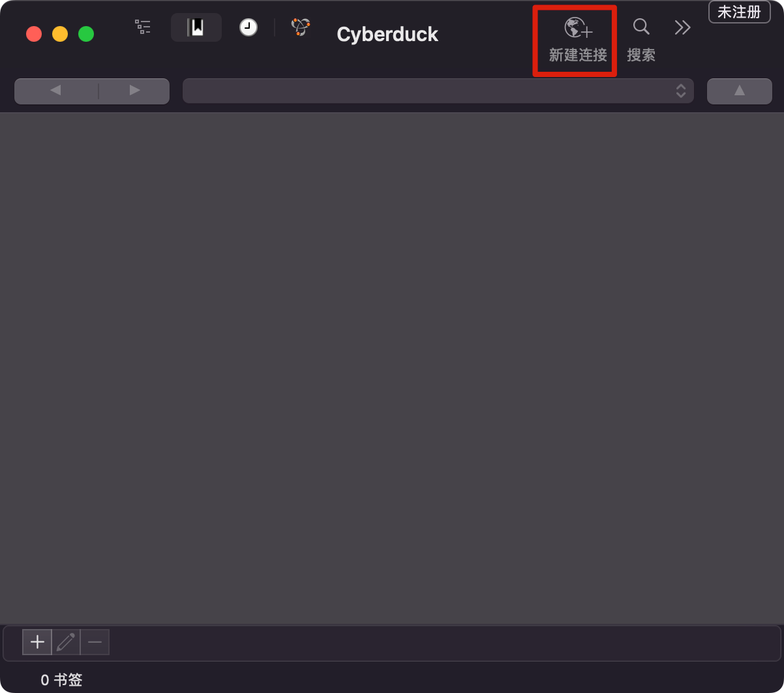
Task: Add a new bookmark with plus
Action: [37, 642]
